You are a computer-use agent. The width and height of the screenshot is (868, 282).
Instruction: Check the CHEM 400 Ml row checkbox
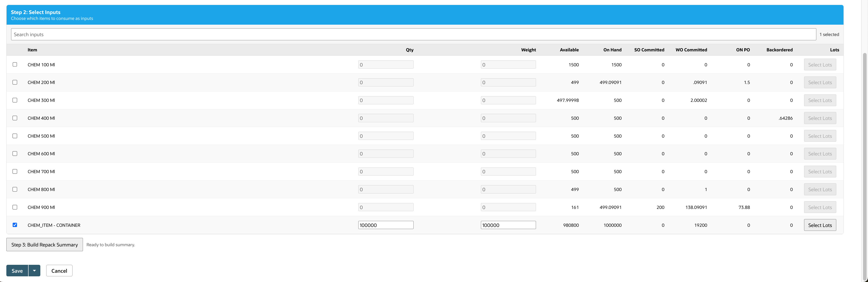click(15, 118)
